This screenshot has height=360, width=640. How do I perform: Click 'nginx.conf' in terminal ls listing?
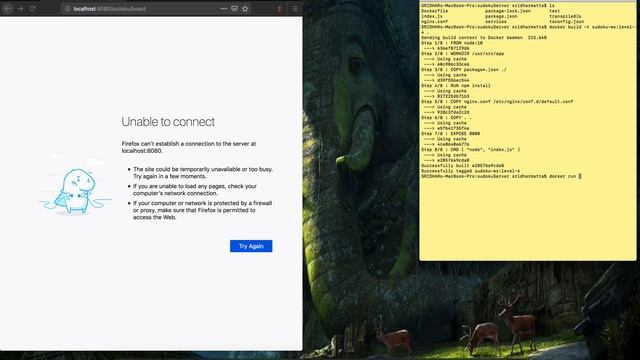coord(434,22)
